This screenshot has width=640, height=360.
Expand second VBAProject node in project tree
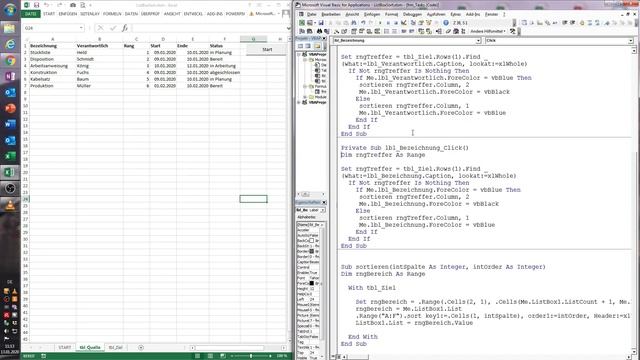coord(299,102)
